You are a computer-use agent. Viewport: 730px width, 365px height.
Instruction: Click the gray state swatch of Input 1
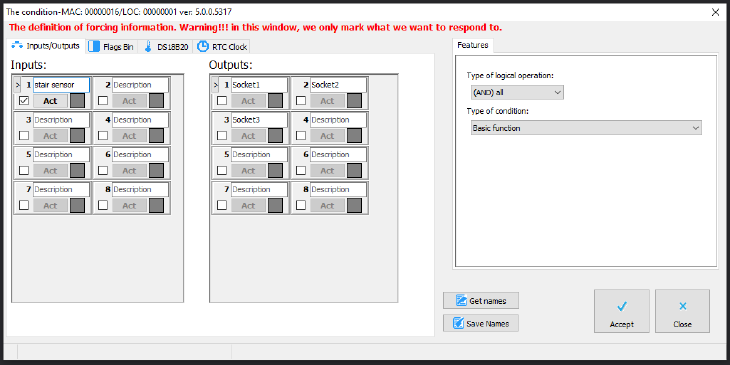coord(77,101)
